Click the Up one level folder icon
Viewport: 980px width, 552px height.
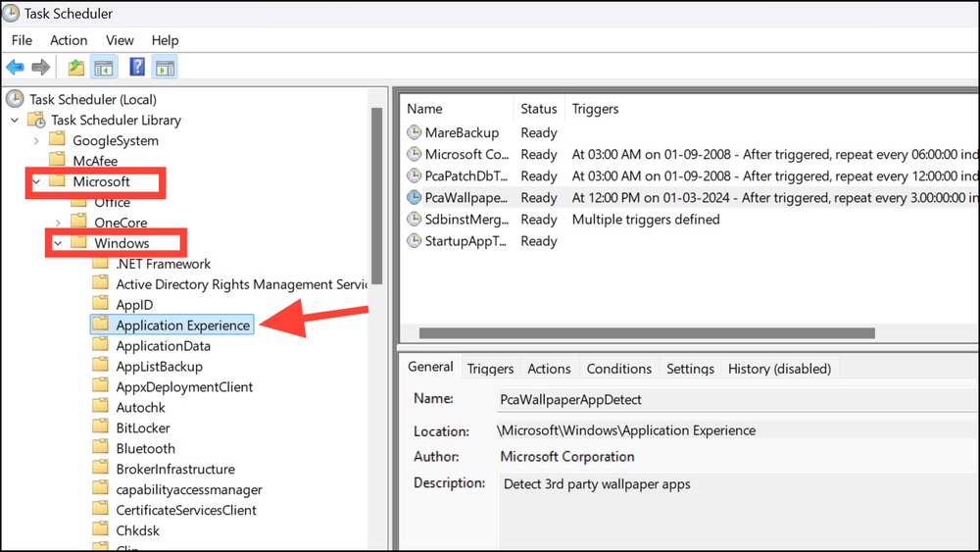tap(76, 67)
